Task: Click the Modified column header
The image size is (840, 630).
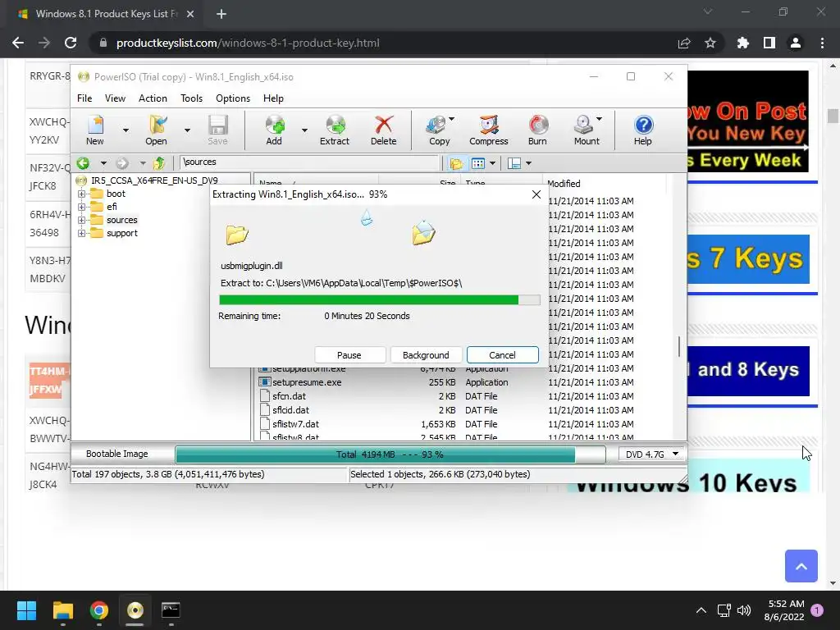Action: tap(605, 184)
